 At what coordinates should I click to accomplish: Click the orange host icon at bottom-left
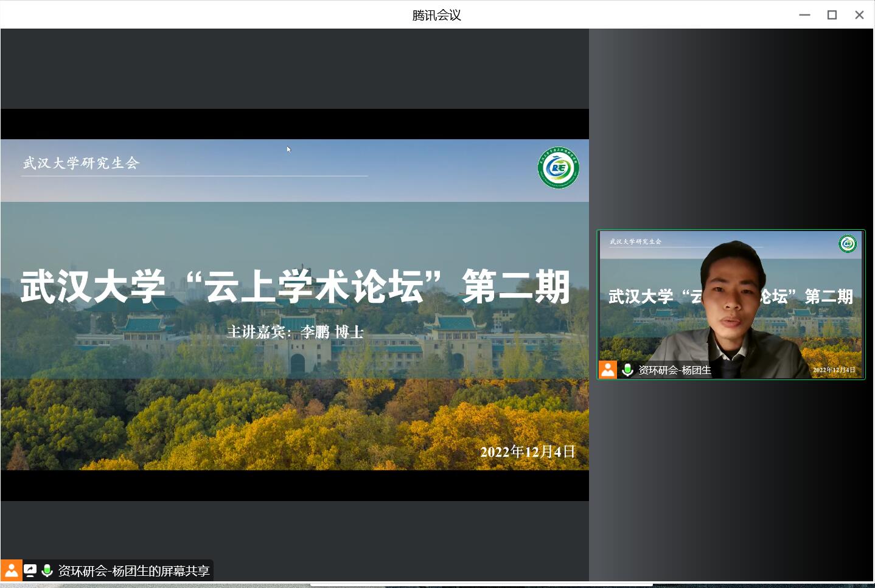coord(11,570)
